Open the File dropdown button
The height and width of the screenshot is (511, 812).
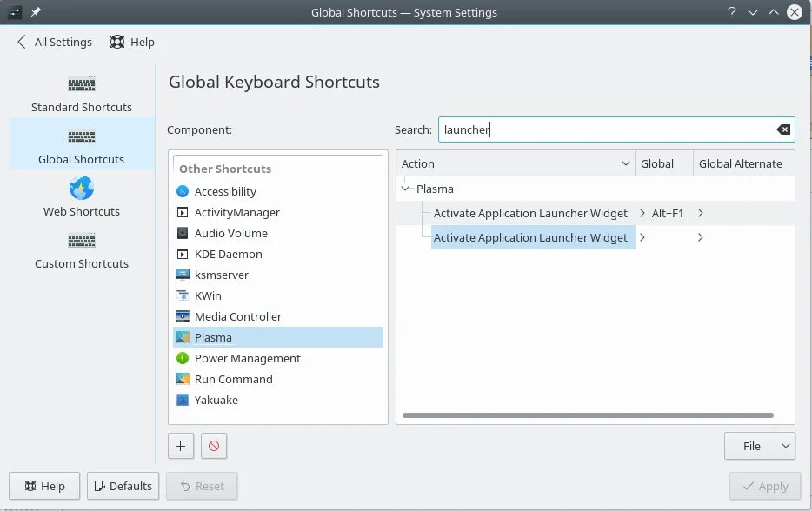[759, 446]
